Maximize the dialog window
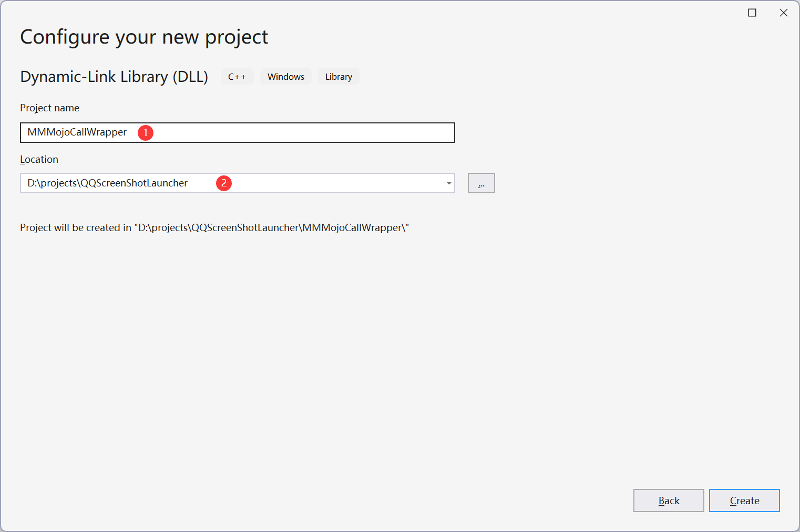The height and width of the screenshot is (532, 800). 752,13
